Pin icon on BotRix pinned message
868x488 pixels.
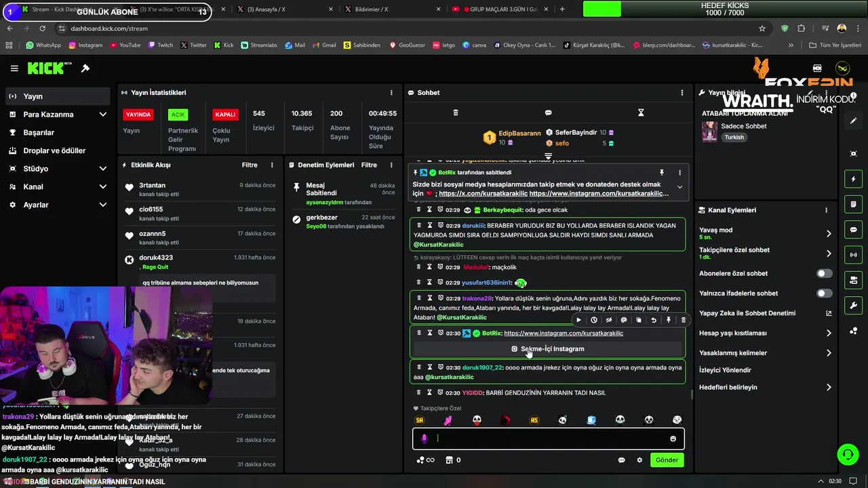(662, 173)
